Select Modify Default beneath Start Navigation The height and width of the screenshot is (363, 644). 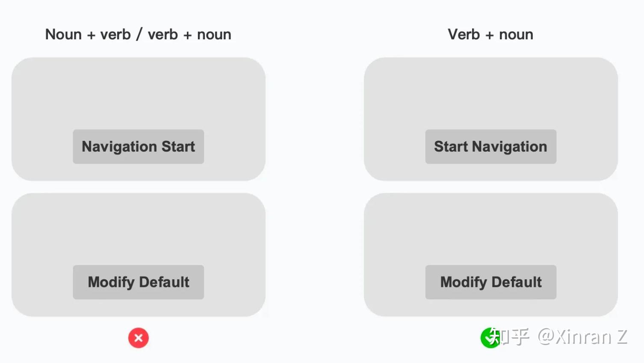[491, 282]
